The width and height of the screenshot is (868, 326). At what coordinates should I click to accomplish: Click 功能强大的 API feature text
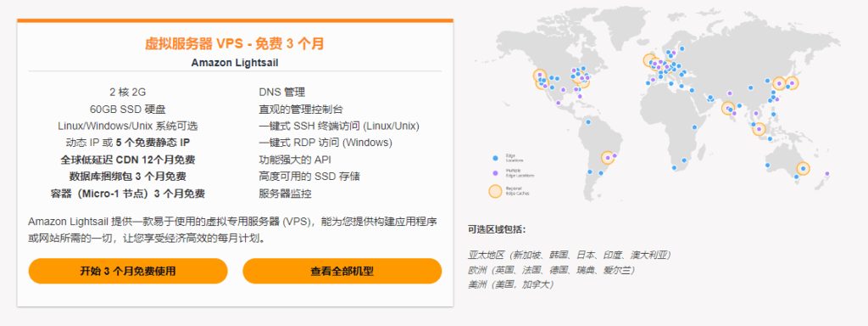pyautogui.click(x=294, y=160)
